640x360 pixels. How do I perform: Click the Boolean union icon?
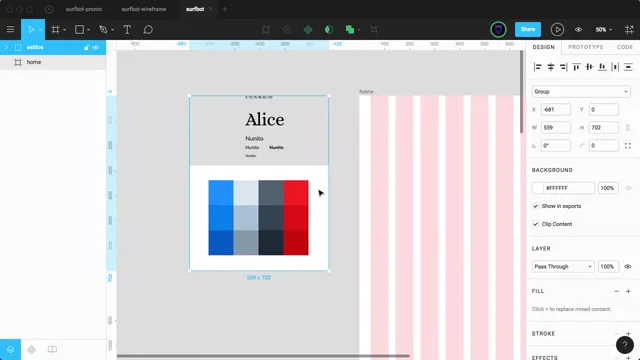349,29
